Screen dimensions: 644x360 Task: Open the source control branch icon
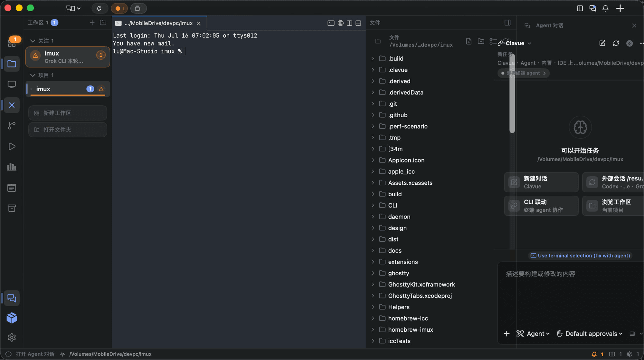(12, 126)
